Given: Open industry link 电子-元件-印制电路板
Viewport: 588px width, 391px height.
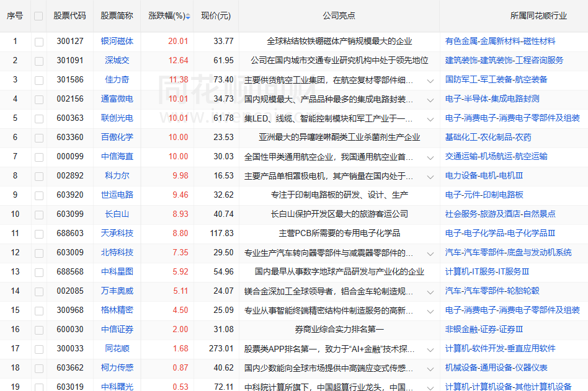Looking at the screenshot, I should (484, 195).
